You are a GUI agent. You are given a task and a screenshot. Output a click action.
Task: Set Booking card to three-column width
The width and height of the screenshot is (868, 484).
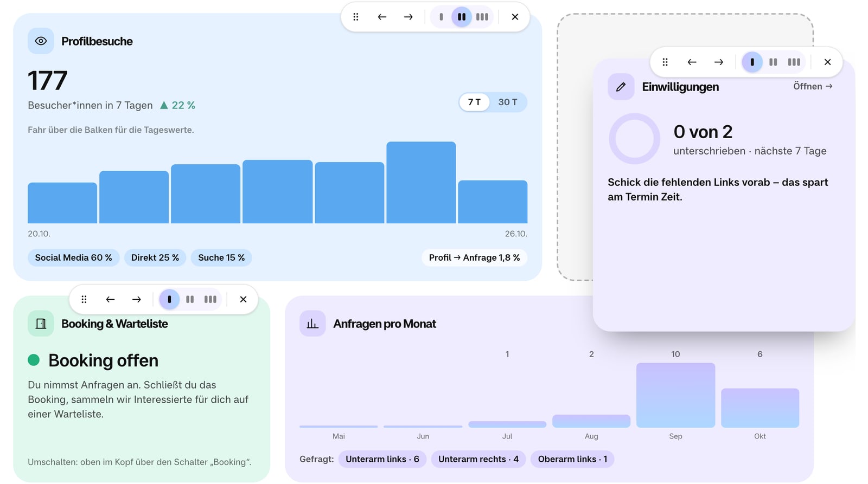pyautogui.click(x=210, y=299)
